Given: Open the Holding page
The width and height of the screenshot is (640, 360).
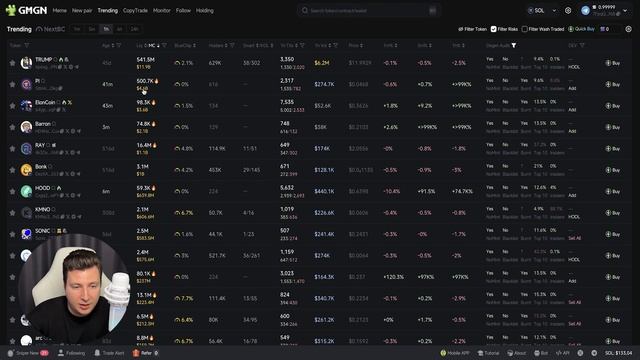Looking at the screenshot, I should [205, 11].
